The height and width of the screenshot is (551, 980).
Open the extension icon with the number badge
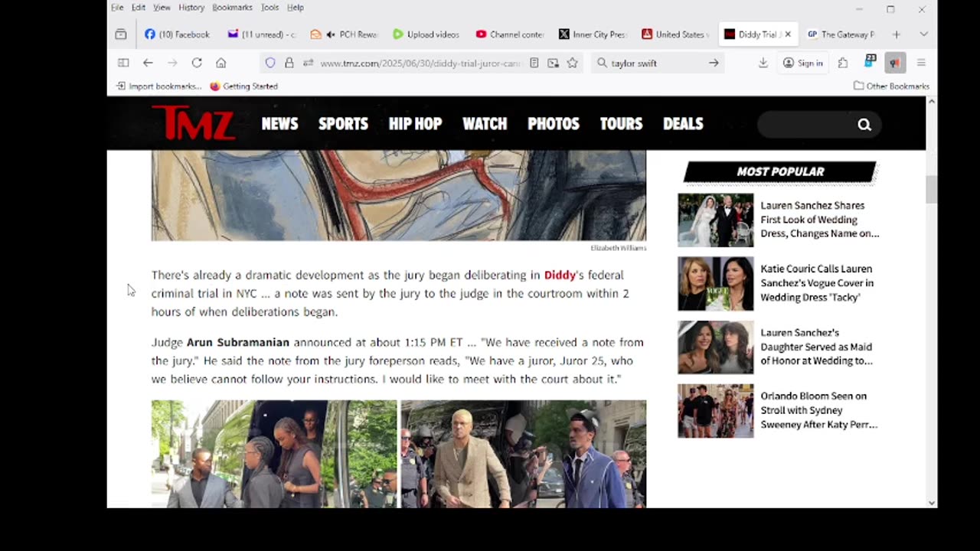point(870,62)
